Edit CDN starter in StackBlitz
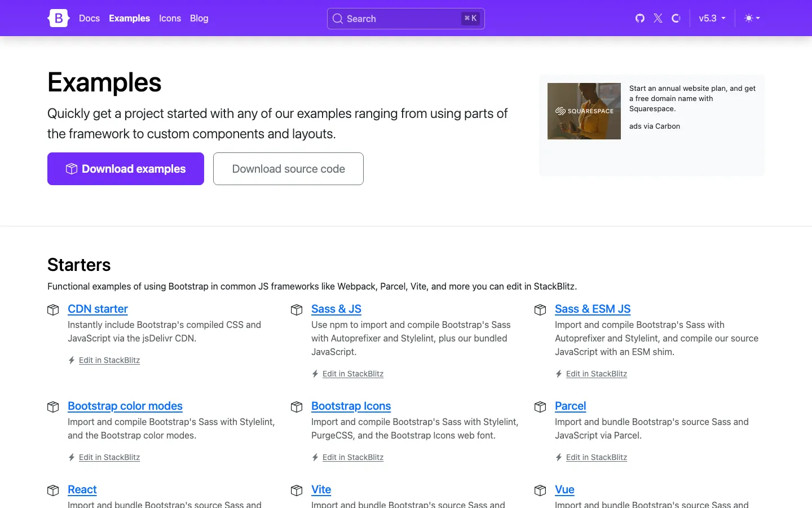The height and width of the screenshot is (508, 812). point(109,360)
